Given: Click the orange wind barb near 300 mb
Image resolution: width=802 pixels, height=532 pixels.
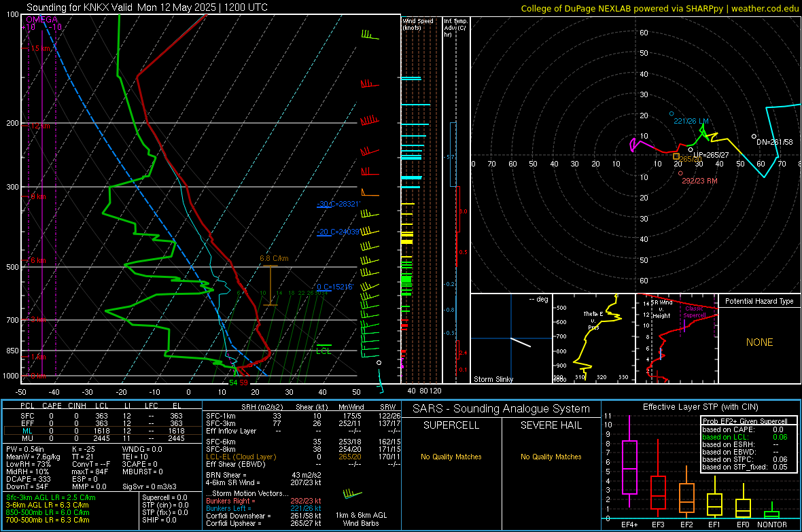Looking at the screenshot, I should [x=369, y=193].
